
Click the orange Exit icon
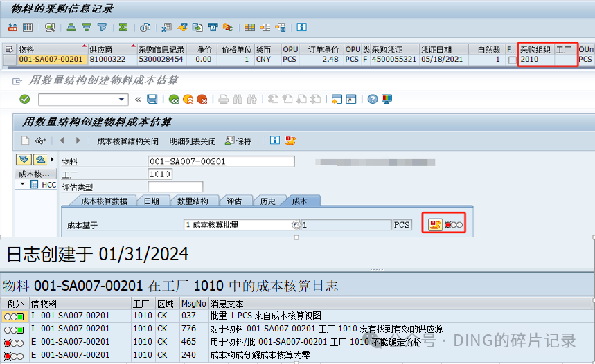point(188,100)
